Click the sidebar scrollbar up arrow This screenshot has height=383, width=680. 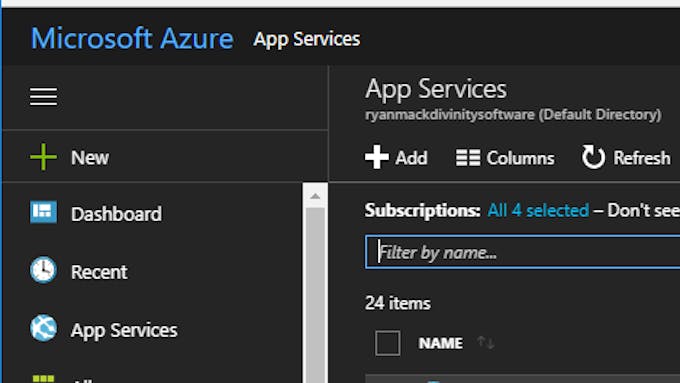point(315,196)
